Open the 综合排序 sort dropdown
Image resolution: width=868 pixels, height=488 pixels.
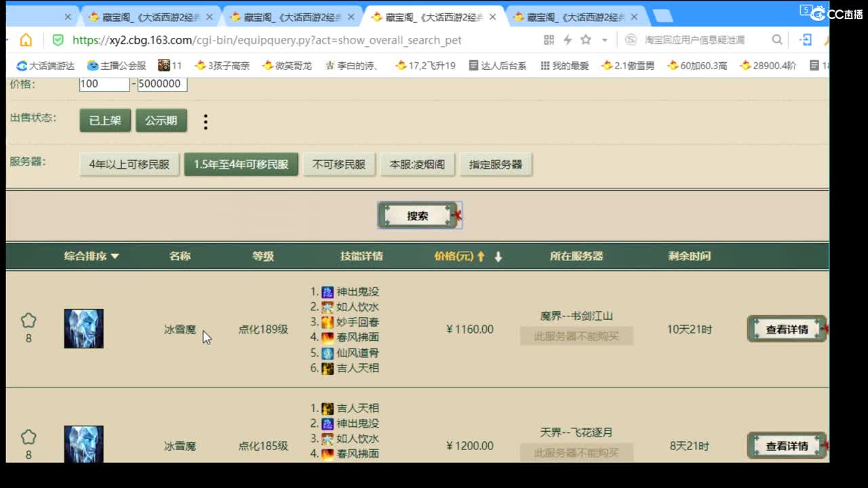coord(92,256)
